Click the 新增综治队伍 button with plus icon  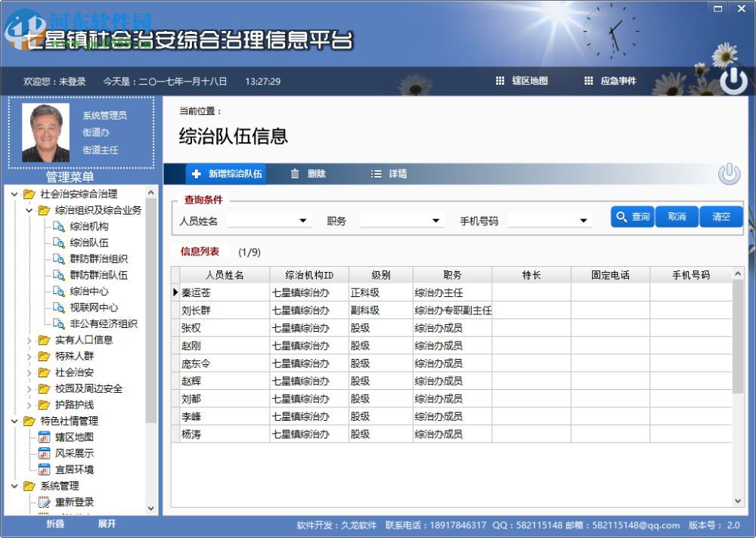pyautogui.click(x=226, y=173)
